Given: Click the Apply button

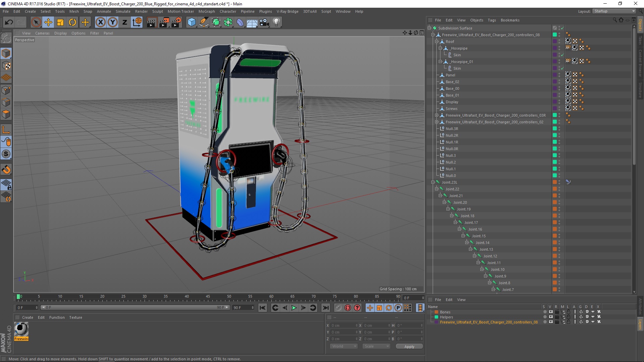Looking at the screenshot, I should [409, 347].
